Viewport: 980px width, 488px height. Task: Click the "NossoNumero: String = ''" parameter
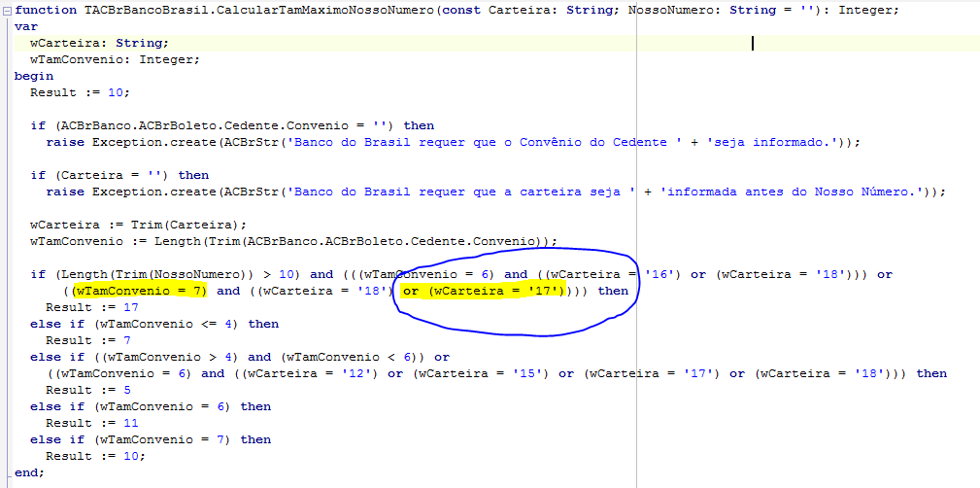coord(721,11)
